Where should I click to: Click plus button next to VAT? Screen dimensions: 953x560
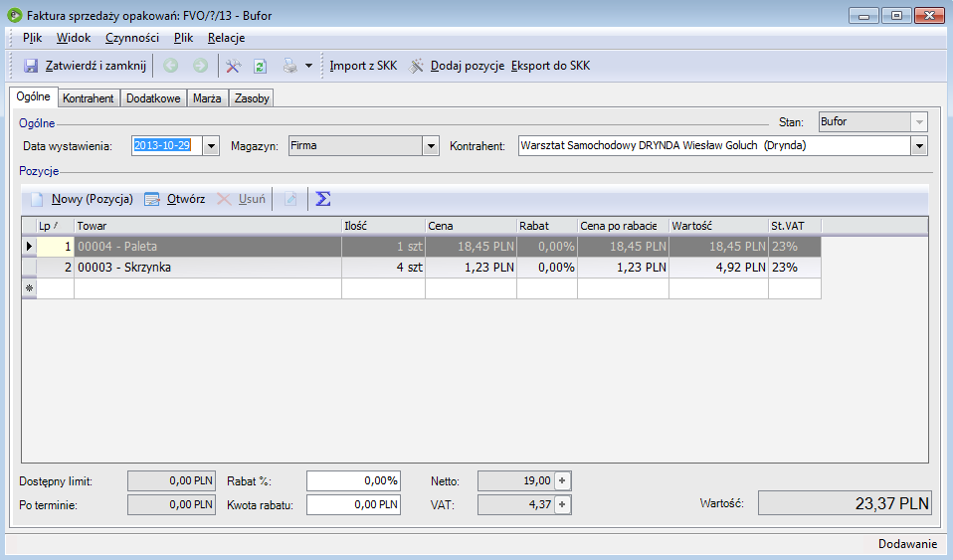tap(562, 504)
